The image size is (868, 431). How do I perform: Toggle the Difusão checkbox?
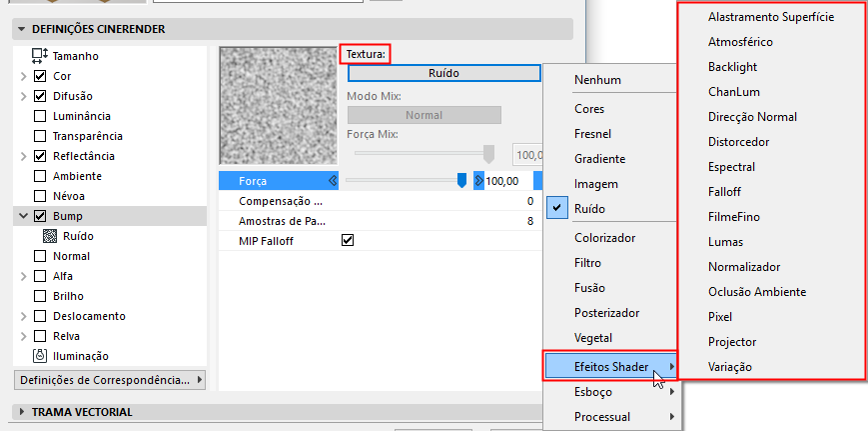tap(40, 96)
